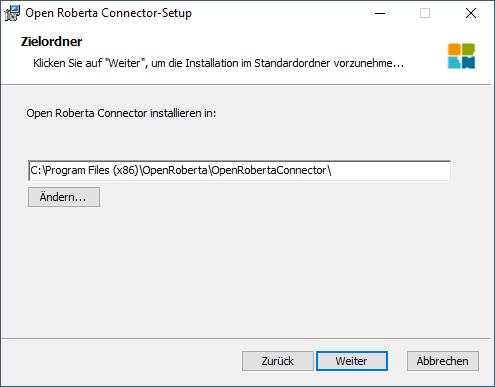Continue installation by clicking Weiter
This screenshot has height=387, width=495.
pos(352,361)
